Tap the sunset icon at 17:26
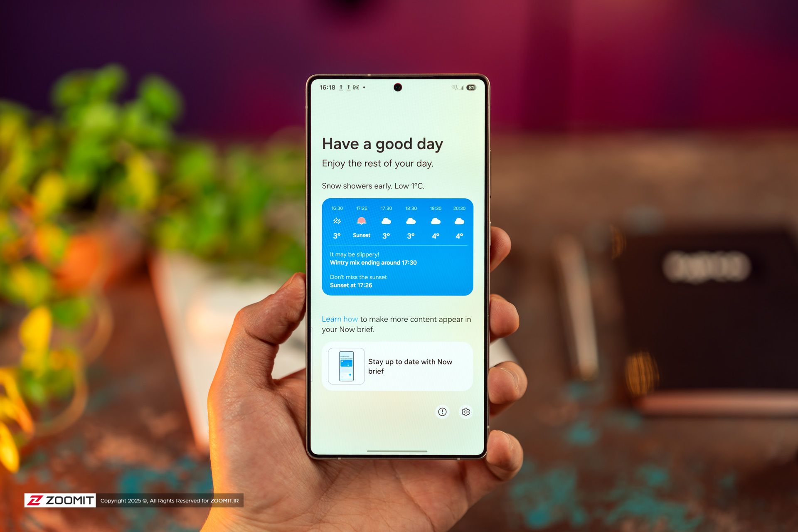Screen dimensions: 798x532 [x=362, y=220]
